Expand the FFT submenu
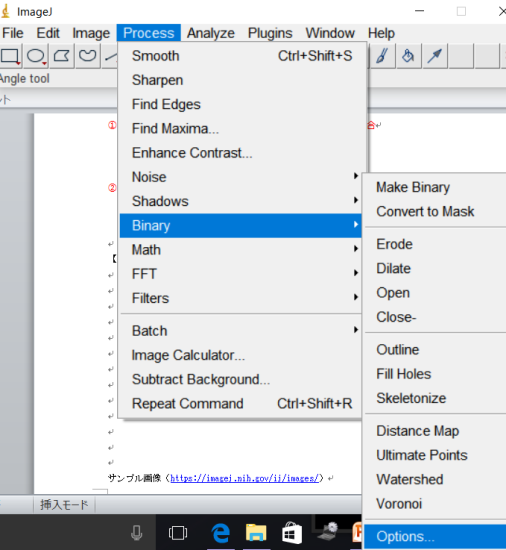Screen dimensions: 506x550 [x=241, y=274]
